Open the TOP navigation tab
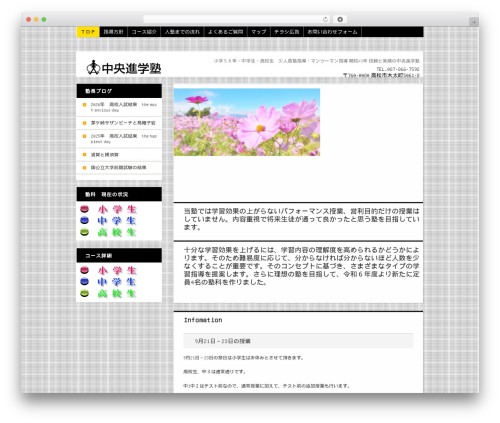The image size is (500, 423). tap(88, 32)
